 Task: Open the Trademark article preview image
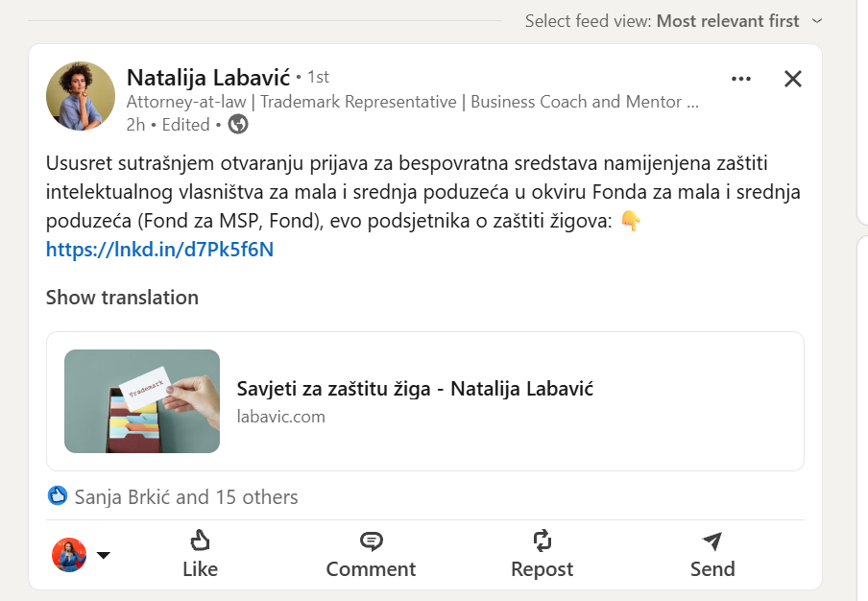(142, 401)
